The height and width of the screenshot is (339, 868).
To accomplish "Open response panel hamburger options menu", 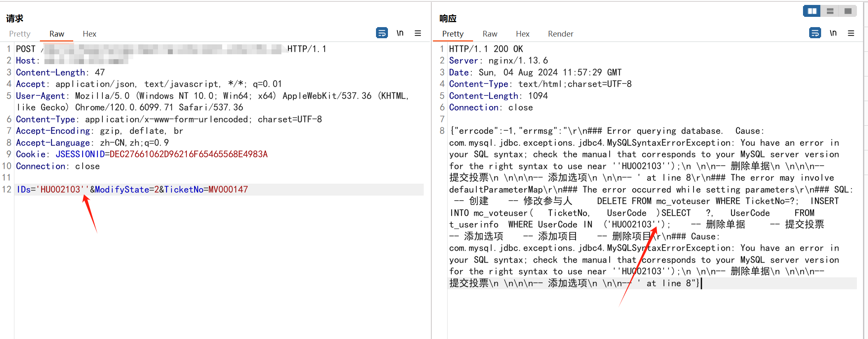I will [851, 33].
